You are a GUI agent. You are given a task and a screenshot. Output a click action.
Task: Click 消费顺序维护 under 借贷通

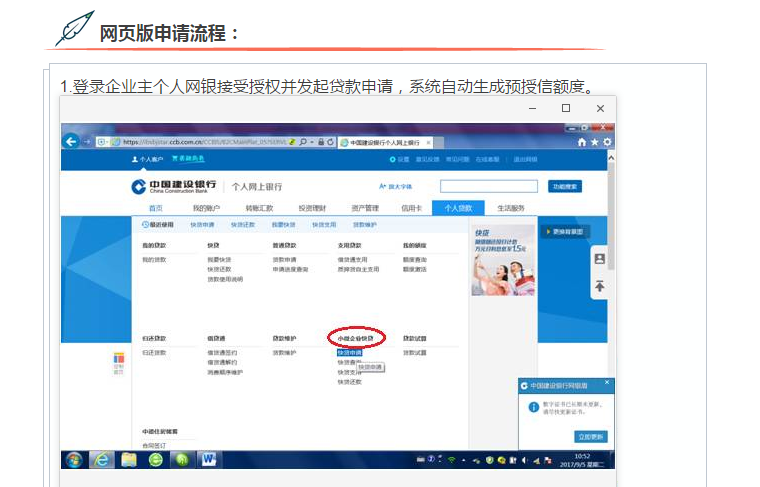225,372
